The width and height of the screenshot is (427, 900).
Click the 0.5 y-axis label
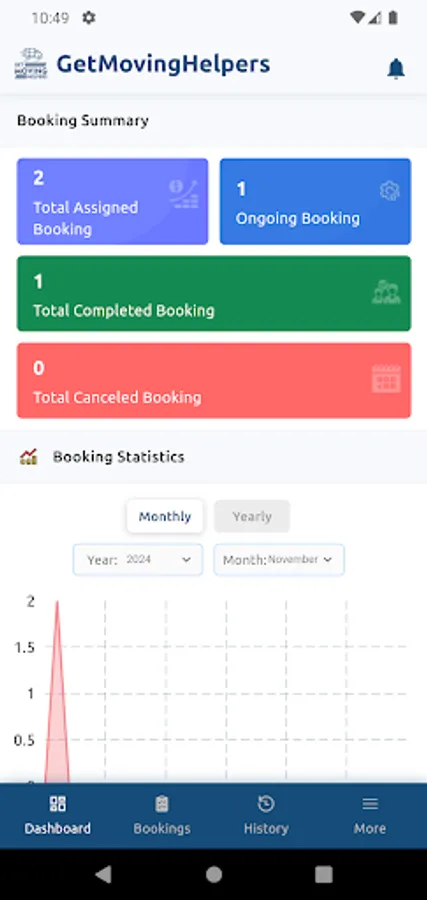pyautogui.click(x=24, y=740)
